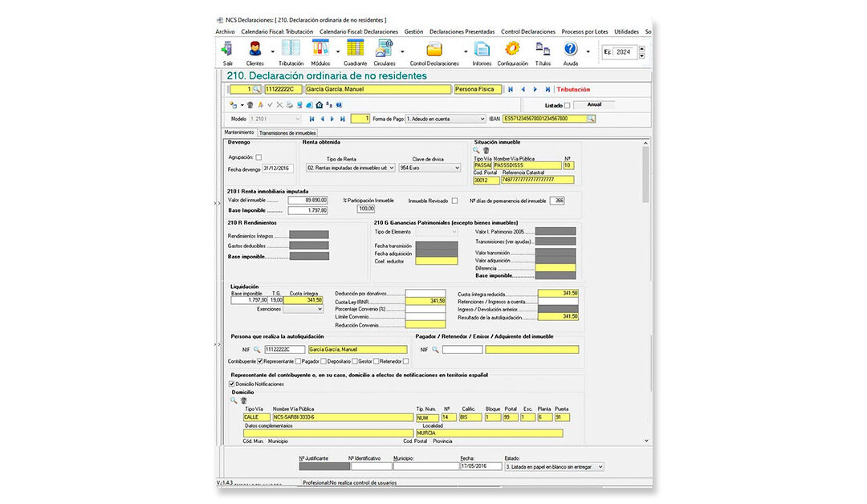The image size is (867, 504).
Task: Open the Forma de Pago dropdown
Action: [446, 119]
